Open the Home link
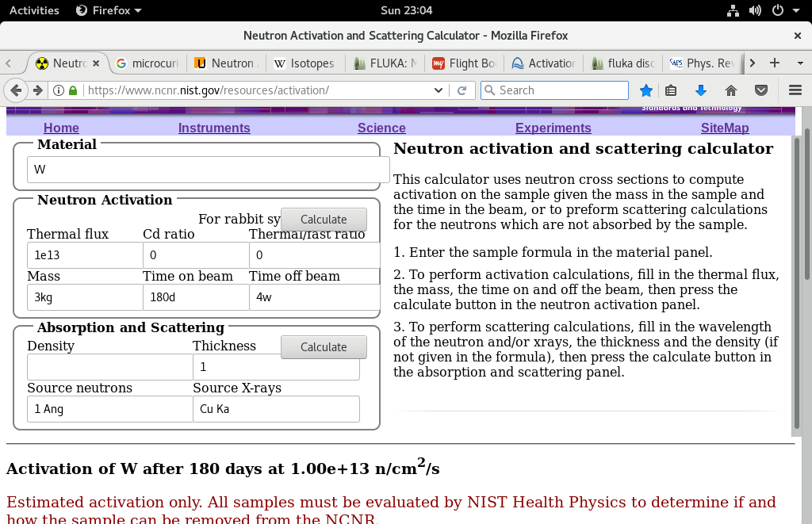The height and width of the screenshot is (524, 812). point(61,128)
